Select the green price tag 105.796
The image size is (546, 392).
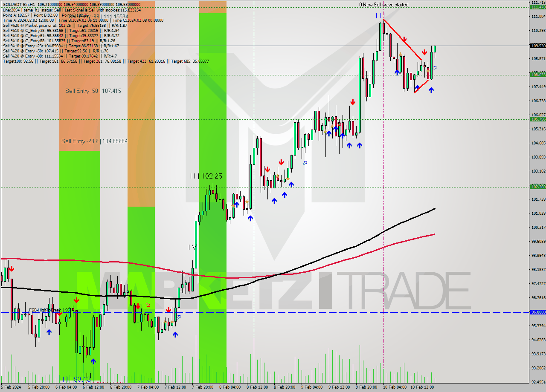click(x=537, y=119)
